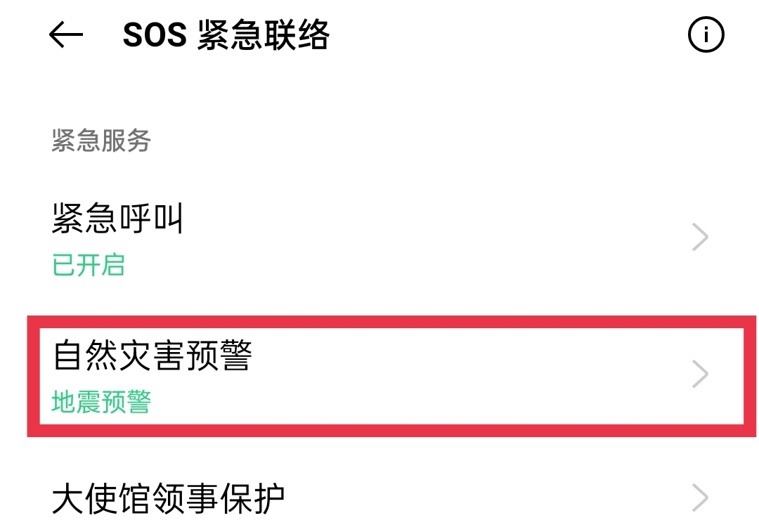
Task: Click the SOS 紧急联络 page title
Action: pyautogui.click(x=226, y=35)
